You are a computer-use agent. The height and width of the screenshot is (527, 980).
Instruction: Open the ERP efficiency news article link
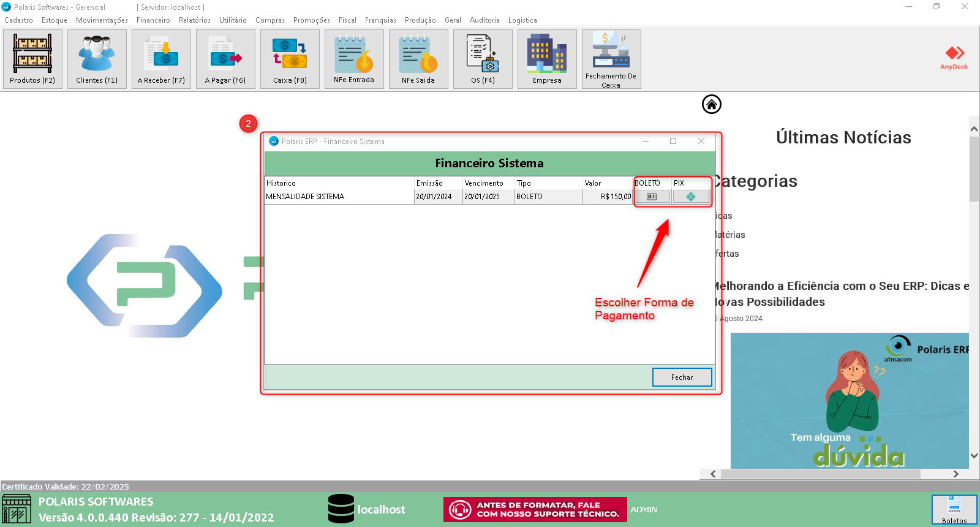click(x=842, y=294)
